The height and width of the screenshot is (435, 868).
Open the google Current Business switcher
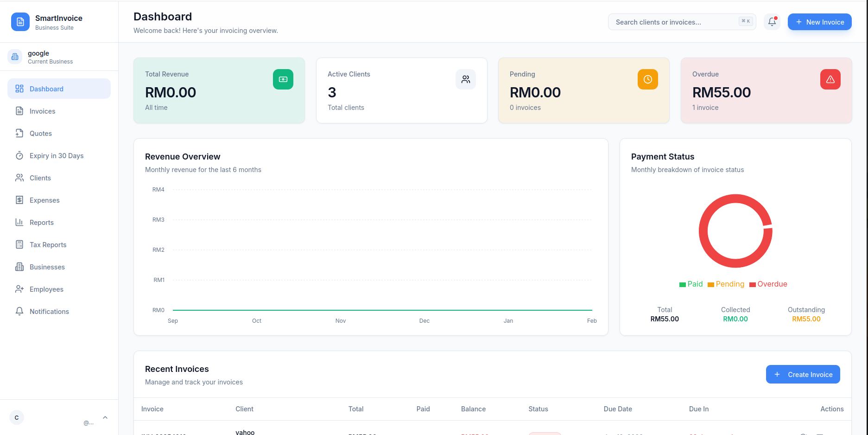pos(50,57)
